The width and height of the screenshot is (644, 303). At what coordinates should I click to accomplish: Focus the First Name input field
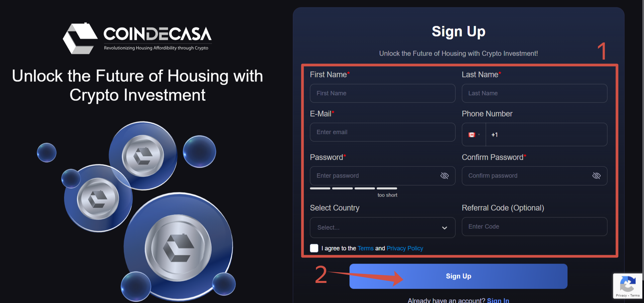(382, 93)
